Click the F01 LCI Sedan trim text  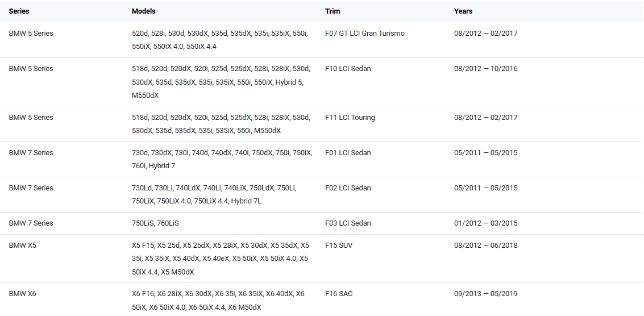[347, 152]
